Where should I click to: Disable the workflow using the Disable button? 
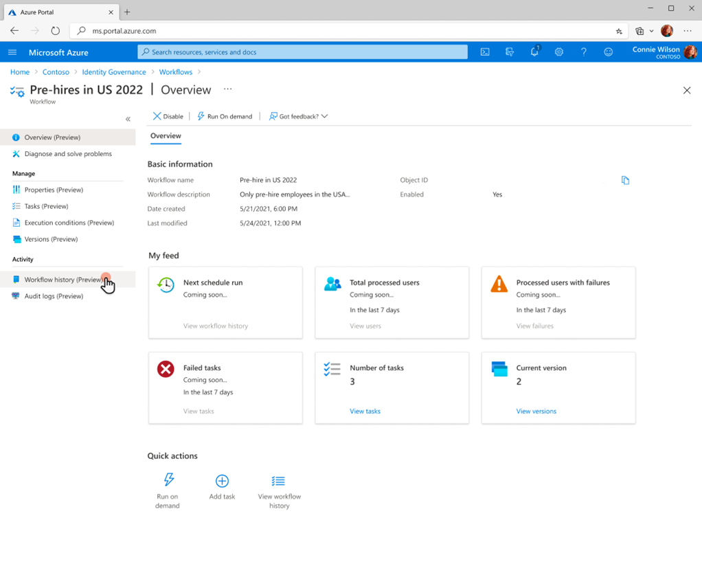[x=168, y=115]
